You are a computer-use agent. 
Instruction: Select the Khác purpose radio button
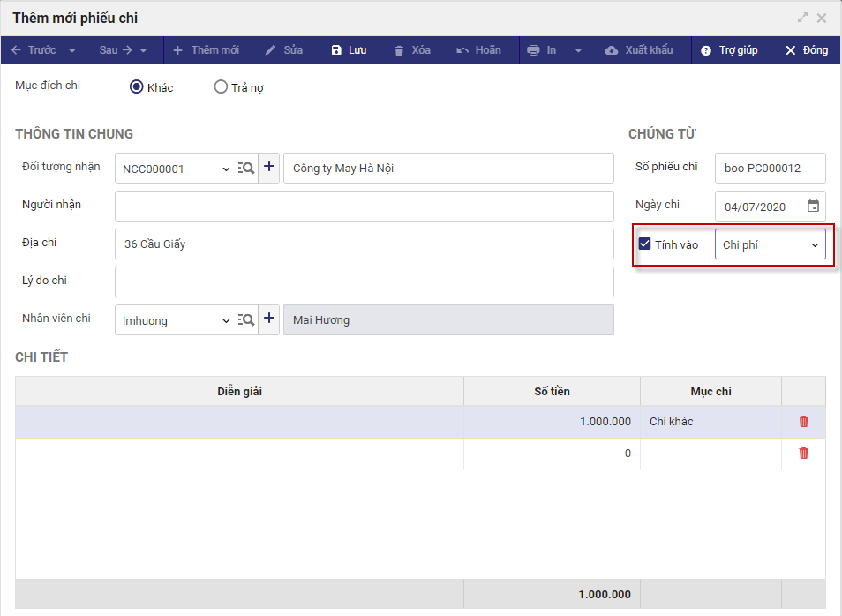point(137,87)
